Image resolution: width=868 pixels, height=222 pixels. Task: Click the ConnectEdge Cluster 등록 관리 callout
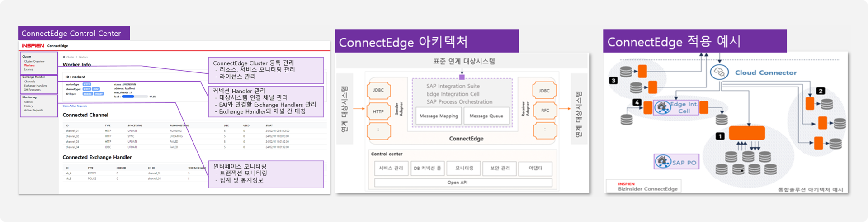point(266,70)
